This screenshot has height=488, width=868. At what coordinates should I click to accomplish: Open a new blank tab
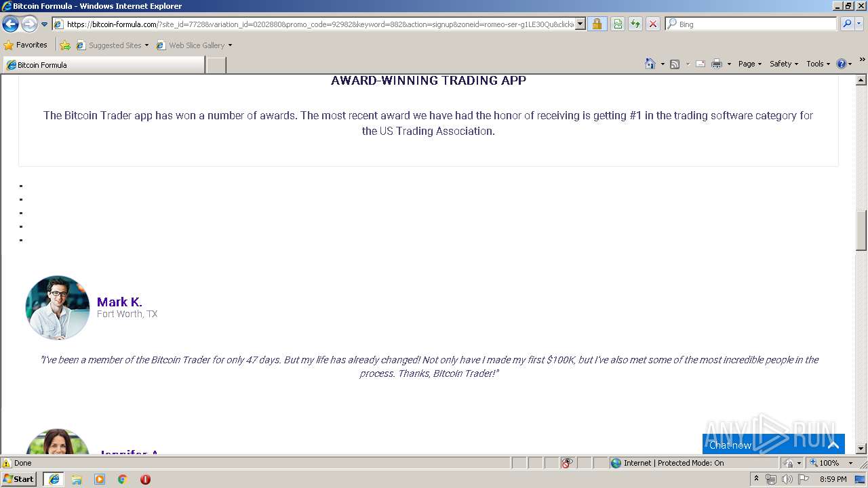(x=216, y=65)
